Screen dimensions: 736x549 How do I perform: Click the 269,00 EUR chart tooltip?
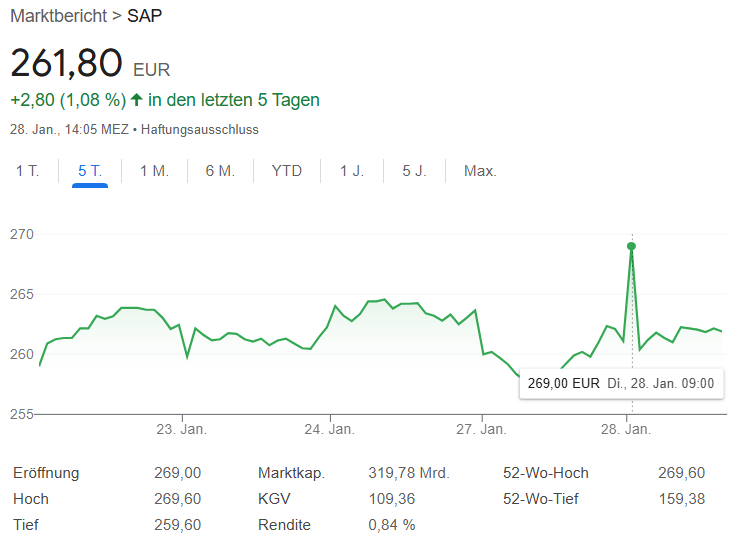click(621, 383)
